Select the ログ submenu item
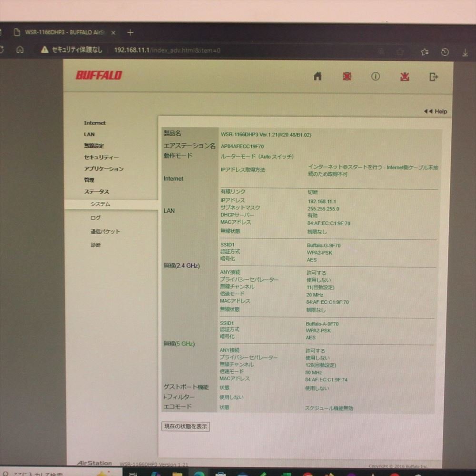This screenshot has height=476, width=476. pos(95,218)
